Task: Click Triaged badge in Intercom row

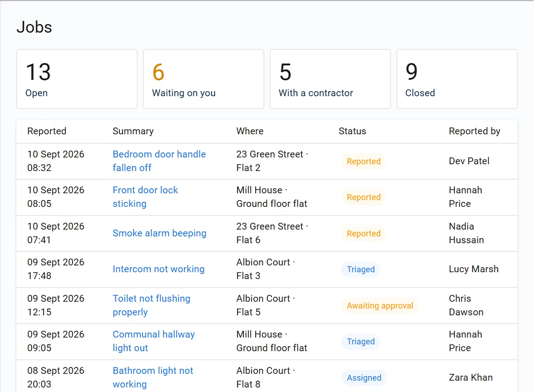Action: (361, 269)
